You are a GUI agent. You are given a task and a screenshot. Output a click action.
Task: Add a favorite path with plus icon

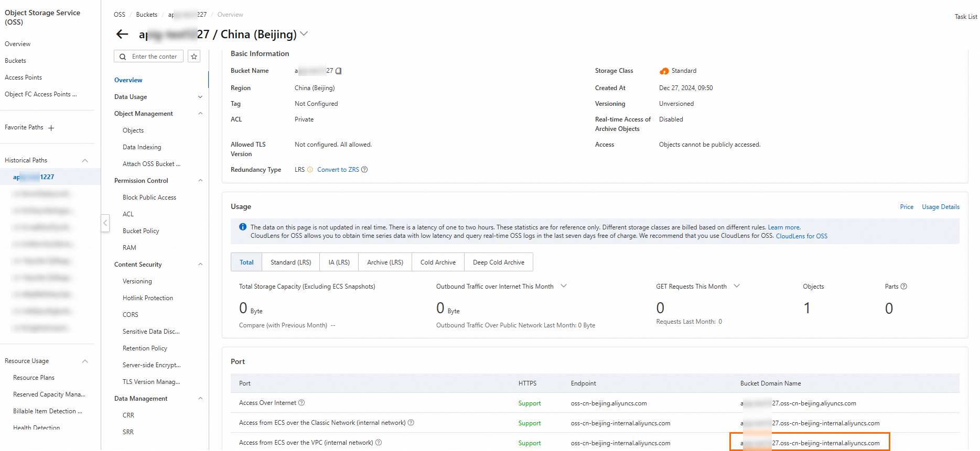[x=51, y=128]
